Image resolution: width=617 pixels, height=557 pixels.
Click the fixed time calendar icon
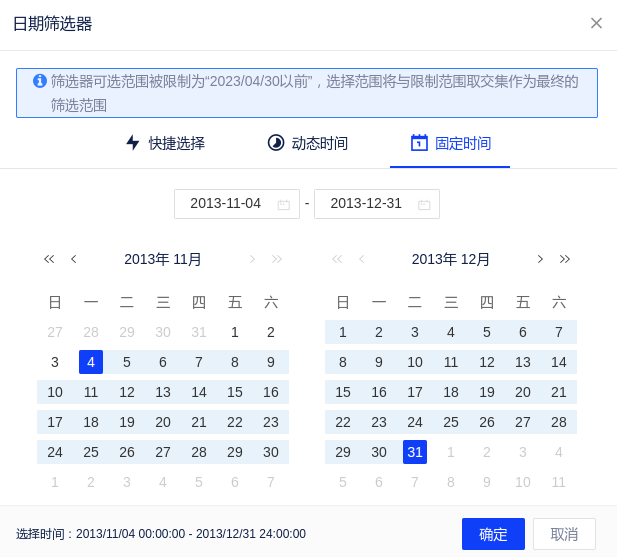point(419,143)
